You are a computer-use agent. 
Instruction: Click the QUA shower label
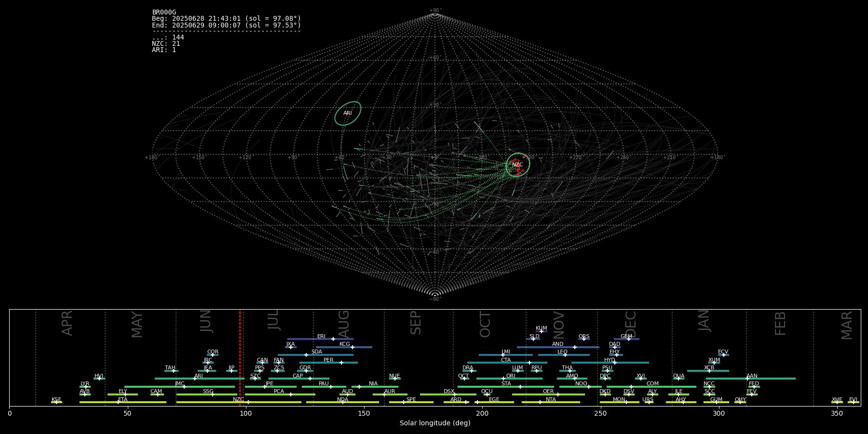(x=678, y=376)
